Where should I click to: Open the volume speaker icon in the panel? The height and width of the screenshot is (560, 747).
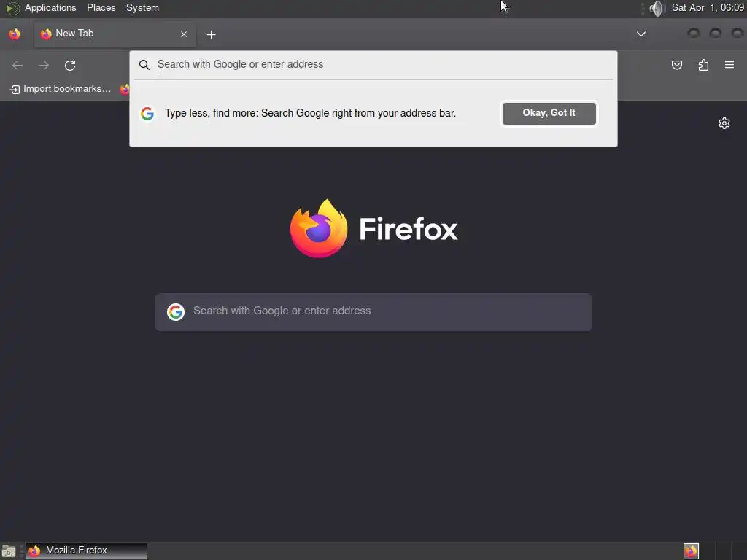pyautogui.click(x=656, y=8)
